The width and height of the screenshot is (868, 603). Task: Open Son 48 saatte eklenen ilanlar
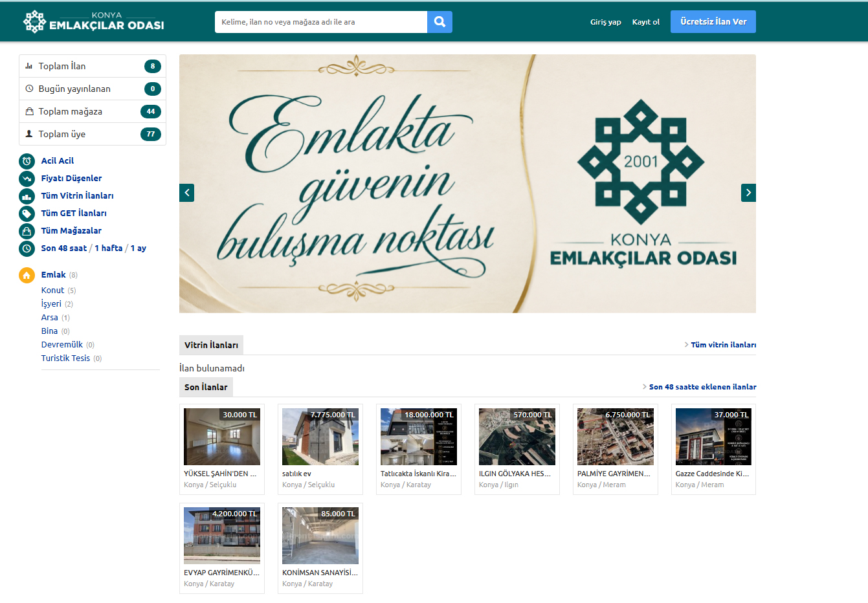pos(702,387)
